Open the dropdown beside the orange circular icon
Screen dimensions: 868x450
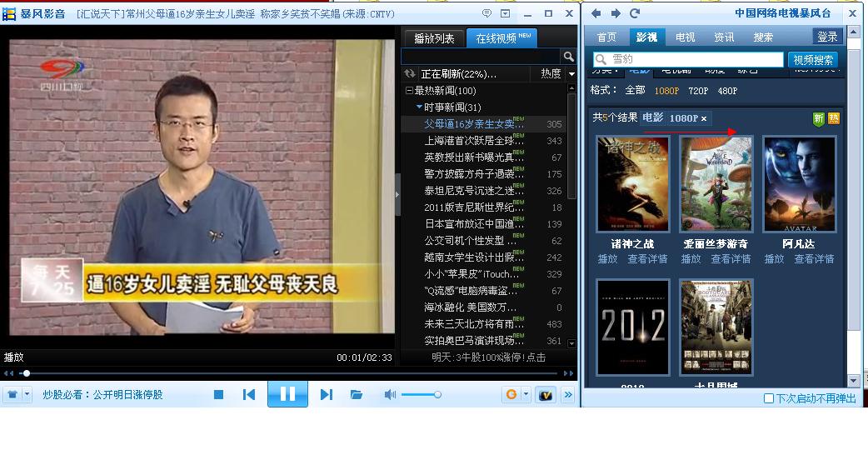pos(526,395)
